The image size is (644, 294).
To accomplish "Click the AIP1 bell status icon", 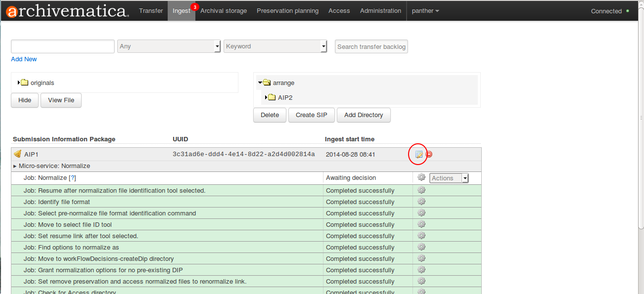I will coord(17,154).
